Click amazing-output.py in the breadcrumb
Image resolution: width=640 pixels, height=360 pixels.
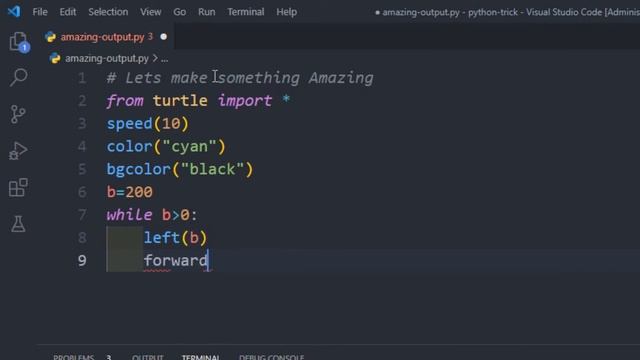(107, 58)
